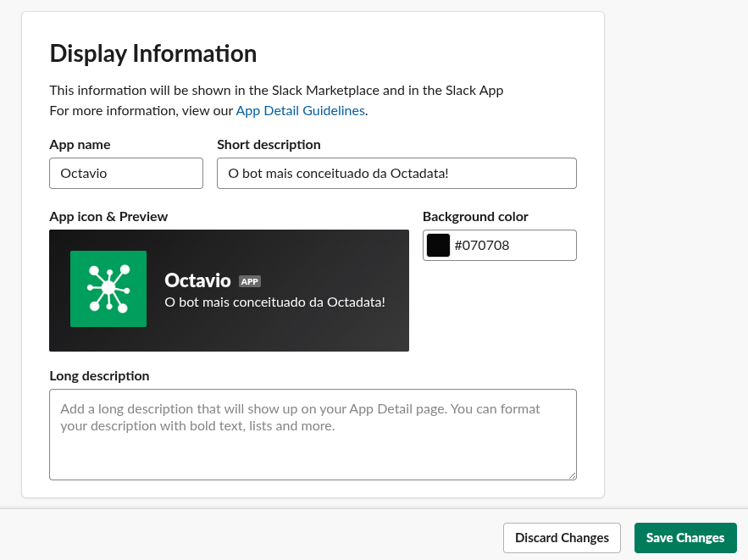Grab the resize handle of Long description box
Screen dimensions: 748x560
[572, 475]
